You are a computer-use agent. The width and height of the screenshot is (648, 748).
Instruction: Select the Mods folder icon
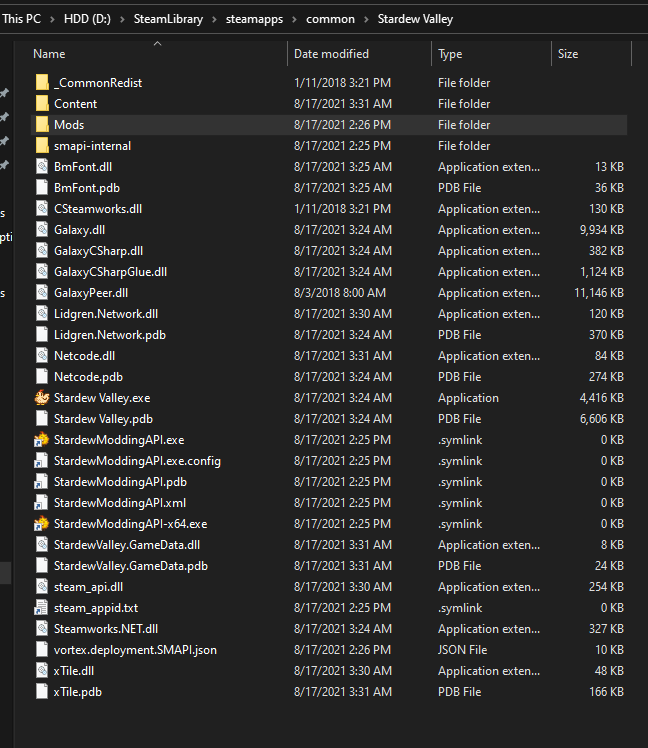pos(42,125)
